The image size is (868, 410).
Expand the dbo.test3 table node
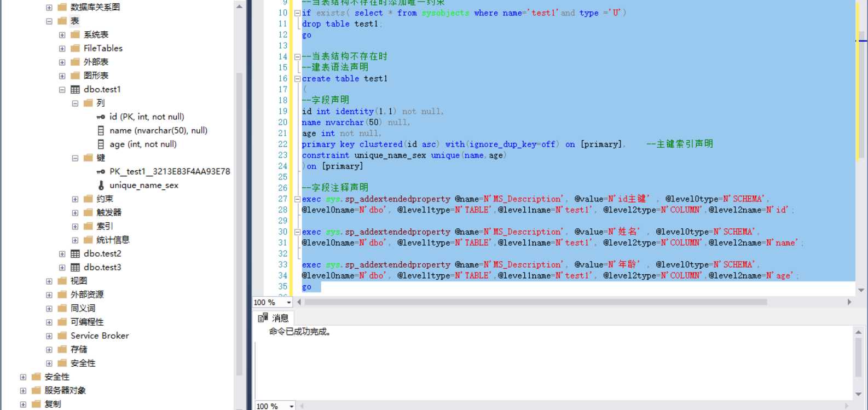click(x=62, y=267)
